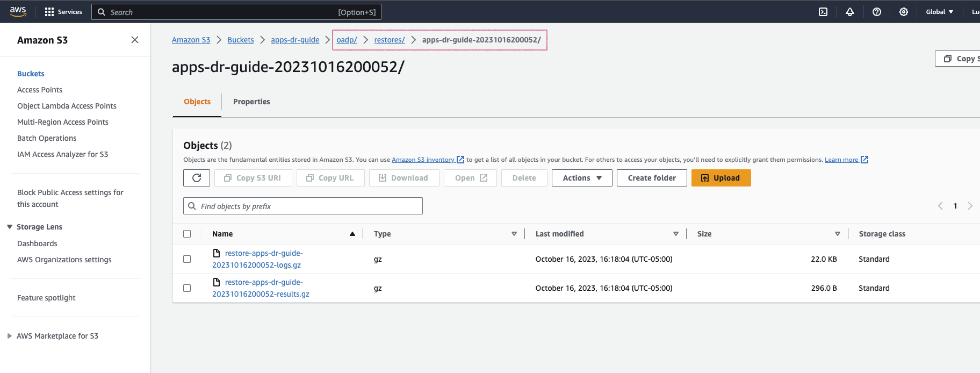Open IAM Access Analyzer for S3
980x373 pixels.
[62, 154]
